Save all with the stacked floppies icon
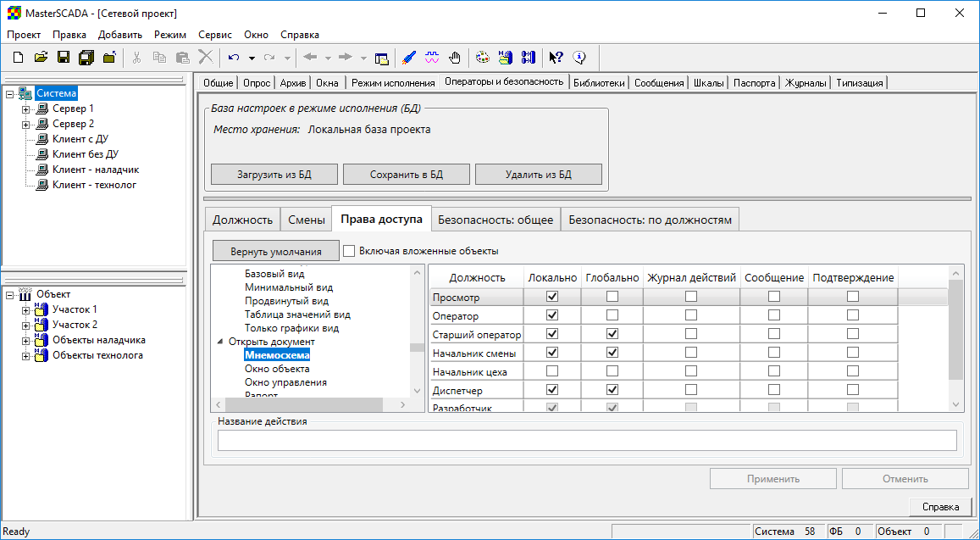This screenshot has height=540, width=980. point(86,58)
